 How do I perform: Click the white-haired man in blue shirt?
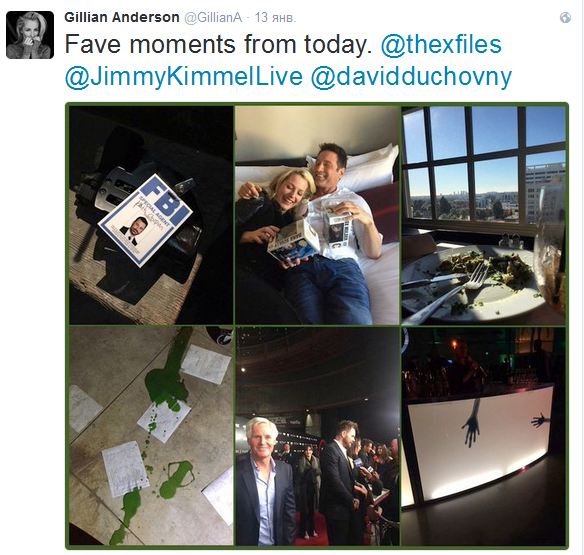[x=264, y=481]
